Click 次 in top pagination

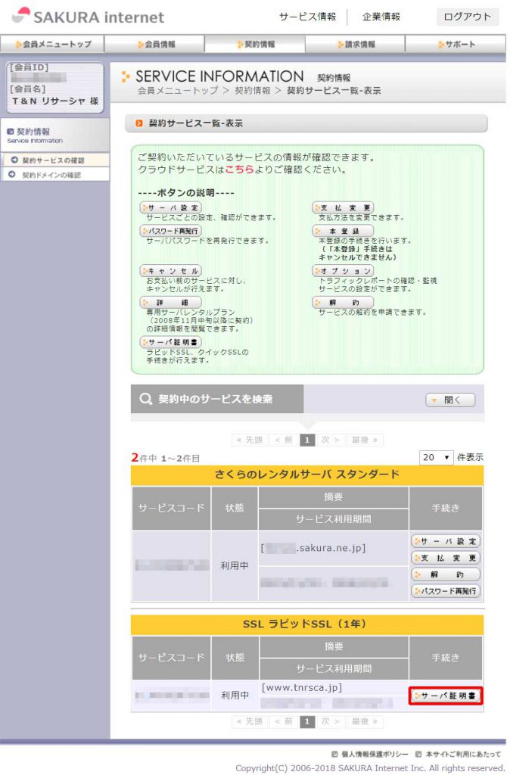click(x=330, y=440)
